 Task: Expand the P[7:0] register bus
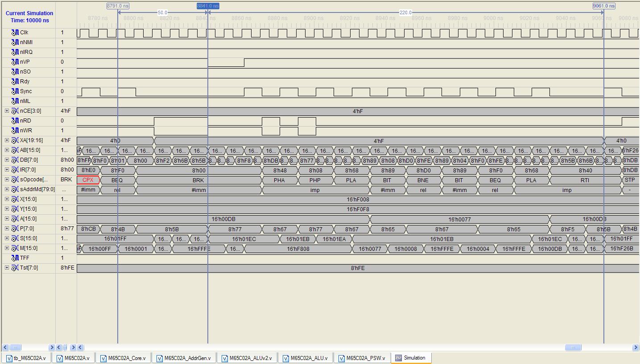(7, 229)
